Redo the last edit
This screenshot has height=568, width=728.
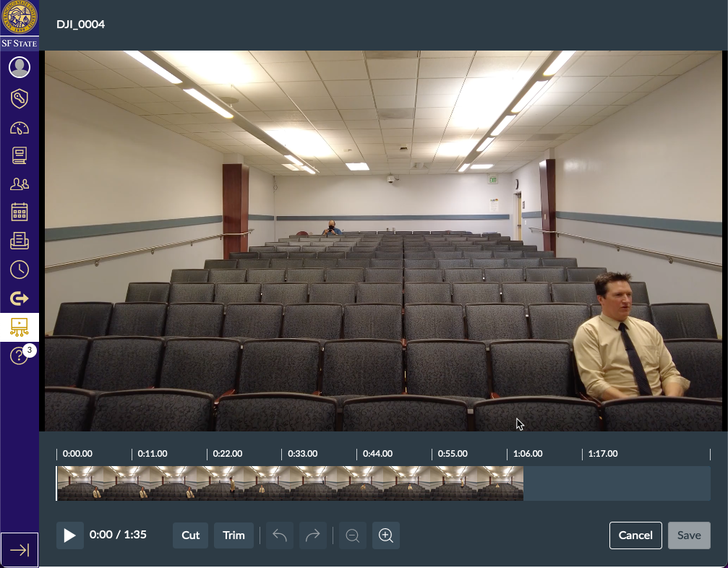coord(312,535)
